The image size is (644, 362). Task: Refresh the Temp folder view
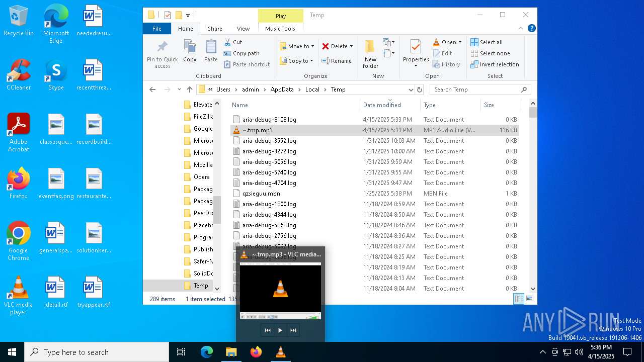coord(420,89)
